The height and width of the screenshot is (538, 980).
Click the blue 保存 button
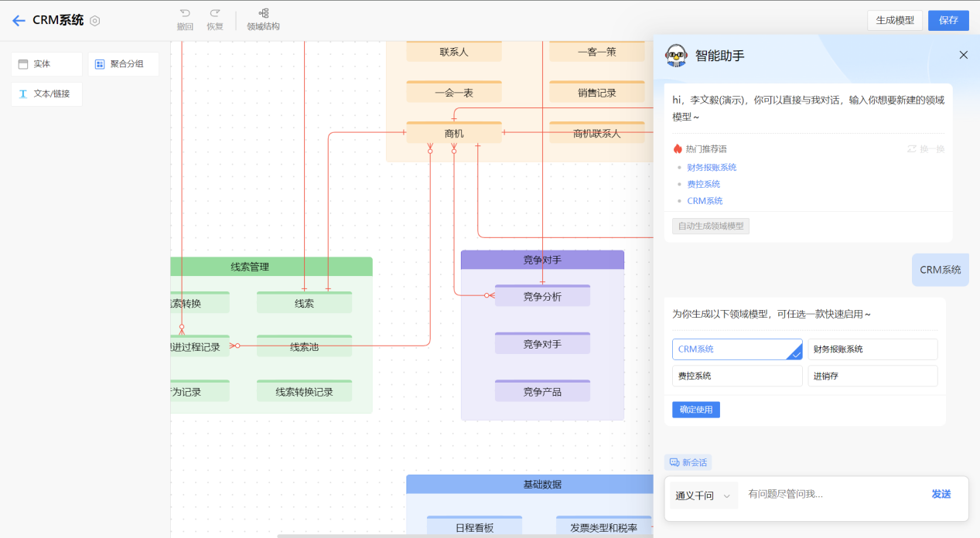948,20
